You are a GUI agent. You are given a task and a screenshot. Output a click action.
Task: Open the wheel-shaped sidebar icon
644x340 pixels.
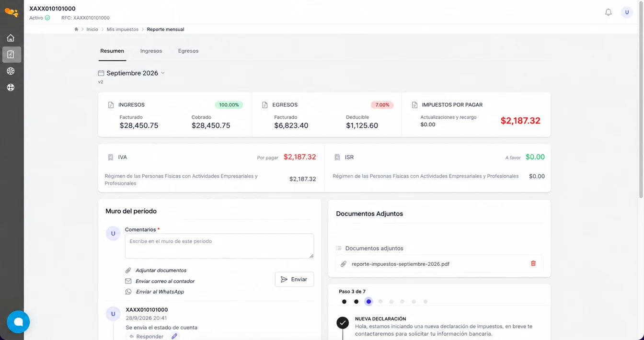(x=11, y=71)
